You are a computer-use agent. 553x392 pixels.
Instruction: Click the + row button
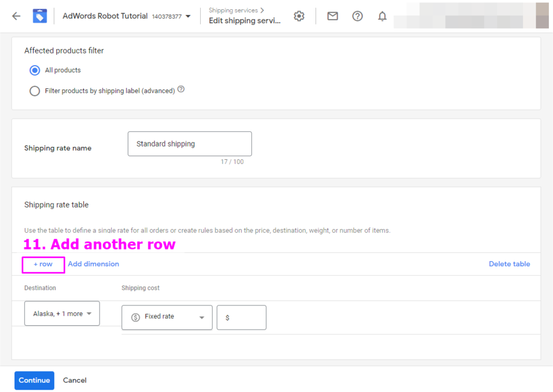point(43,264)
